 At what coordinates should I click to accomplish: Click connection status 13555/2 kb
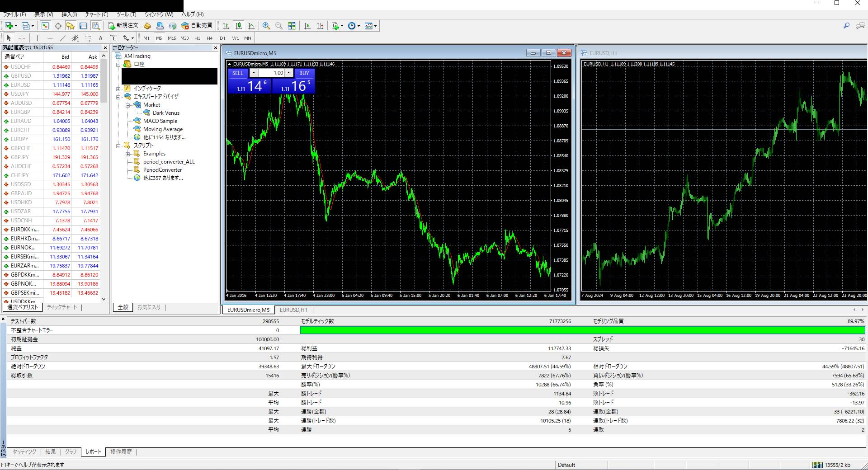coord(831,465)
